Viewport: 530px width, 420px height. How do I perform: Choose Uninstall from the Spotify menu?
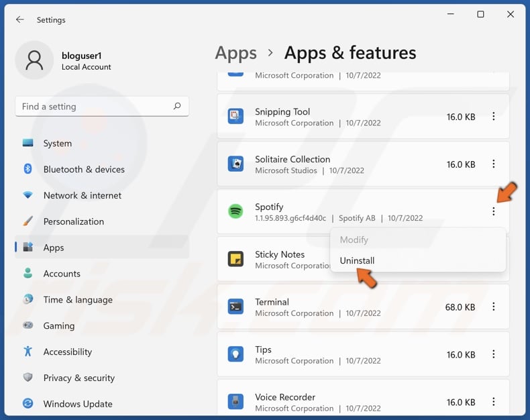click(x=357, y=260)
